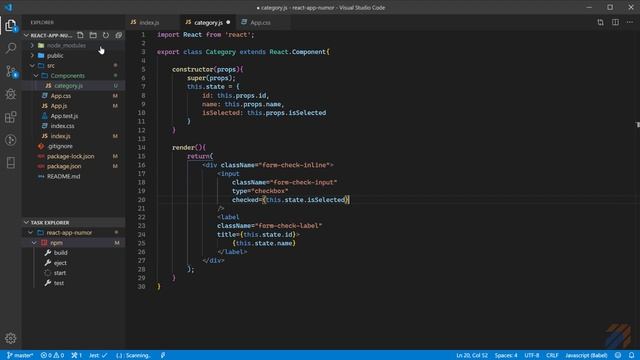Place cursor on line 3 class declaration
This screenshot has width=640, height=360.
(243, 52)
